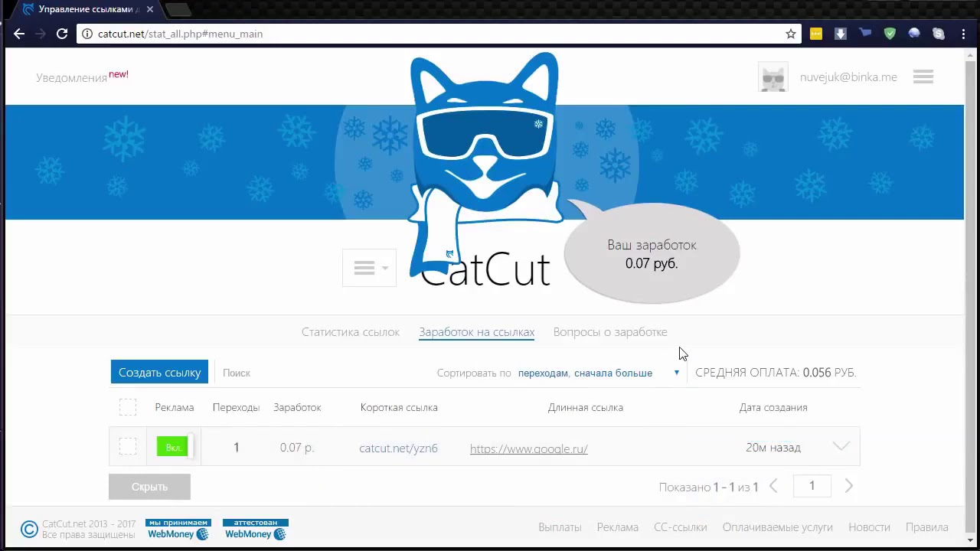Click sort dropdown arrow

coord(676,373)
